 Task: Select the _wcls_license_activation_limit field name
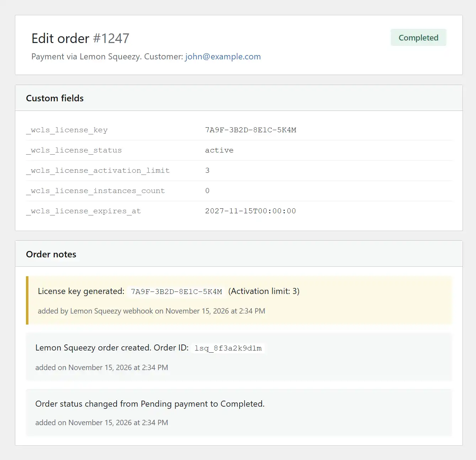pos(98,170)
